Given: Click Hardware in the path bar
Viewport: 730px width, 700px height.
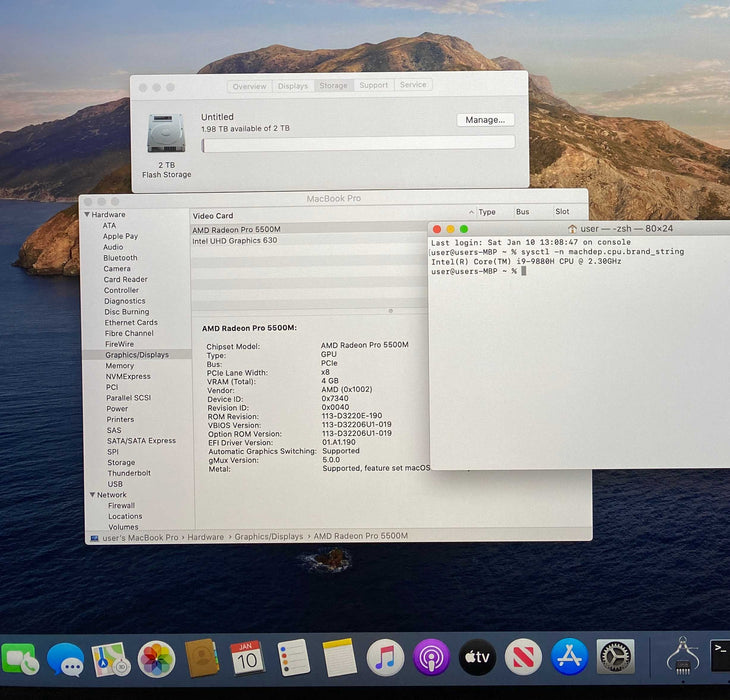Looking at the screenshot, I should 205,537.
